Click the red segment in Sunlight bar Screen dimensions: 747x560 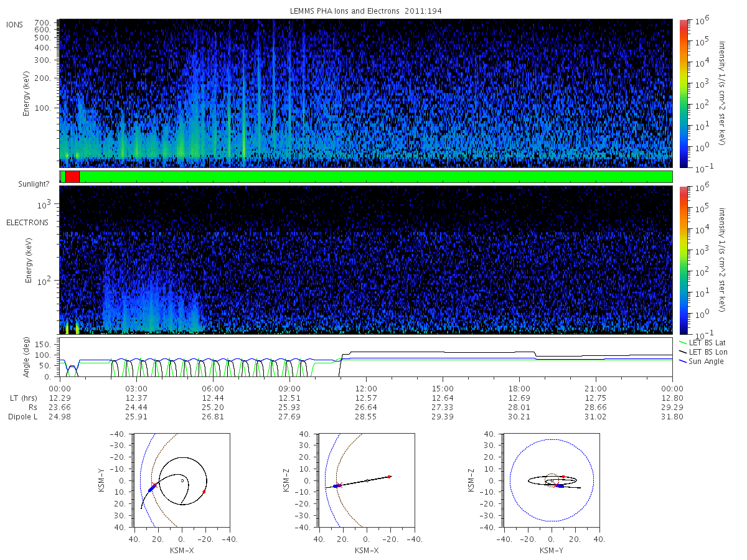(x=72, y=177)
